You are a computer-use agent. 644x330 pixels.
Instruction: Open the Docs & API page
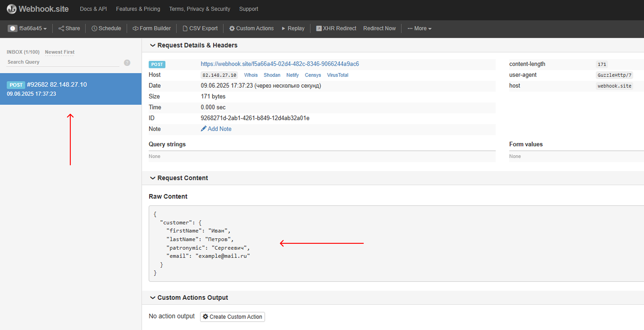click(93, 9)
